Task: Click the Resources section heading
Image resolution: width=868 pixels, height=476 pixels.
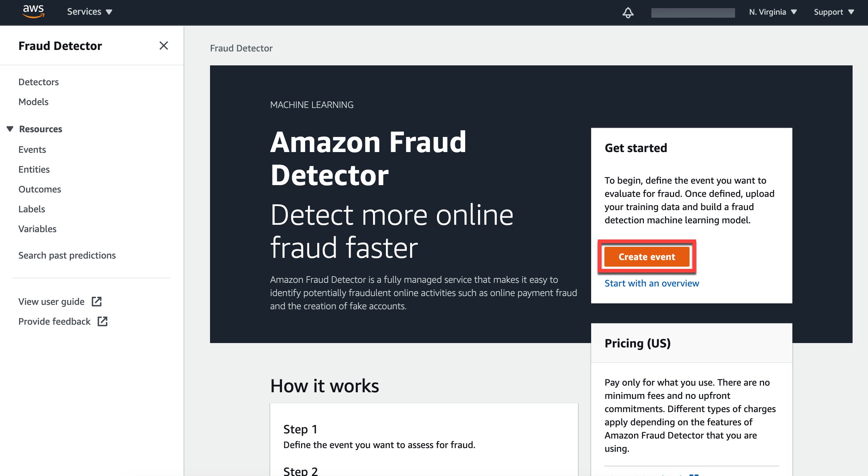Action: pyautogui.click(x=40, y=129)
